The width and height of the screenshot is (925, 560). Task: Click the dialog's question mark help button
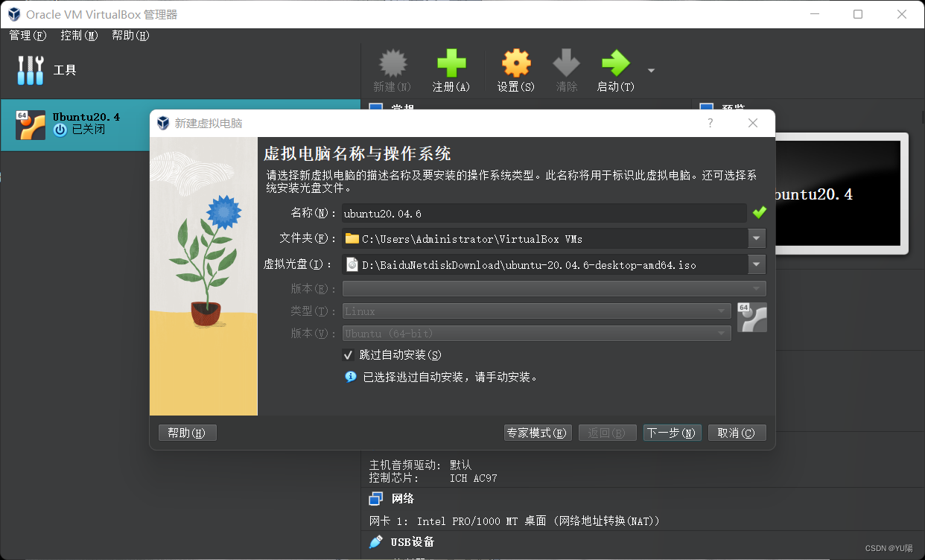click(710, 123)
